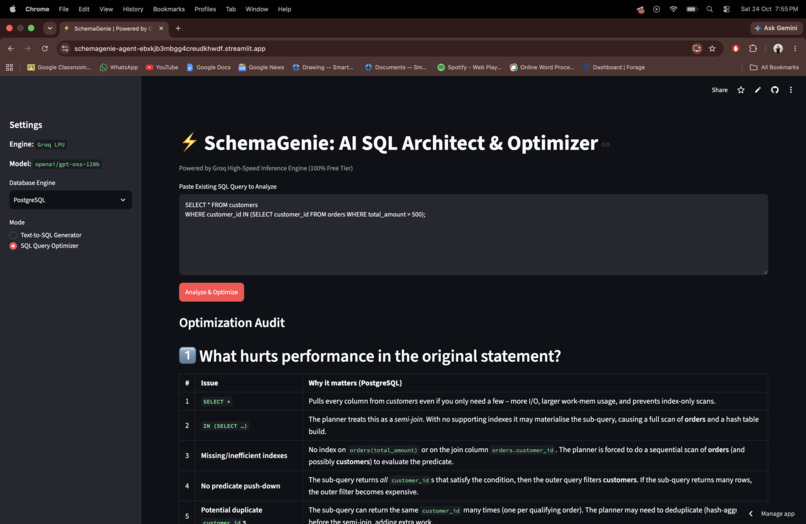Open the Profiles menu
Image resolution: width=806 pixels, height=524 pixels.
[205, 9]
